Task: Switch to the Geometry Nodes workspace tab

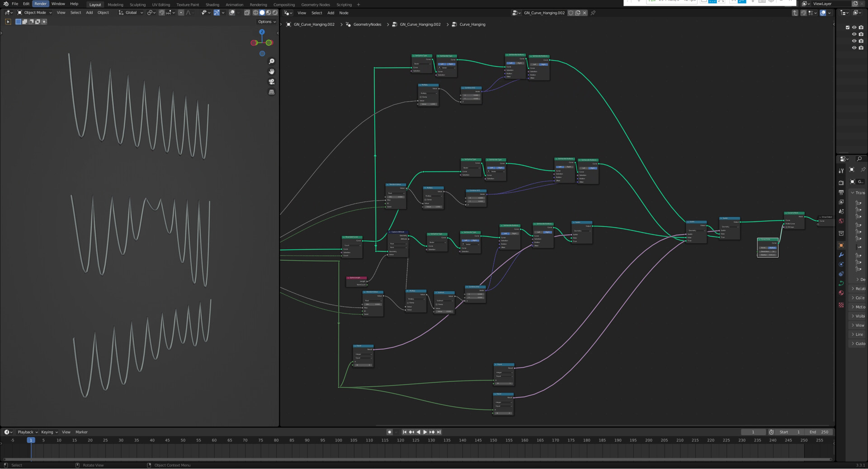Action: pyautogui.click(x=315, y=5)
